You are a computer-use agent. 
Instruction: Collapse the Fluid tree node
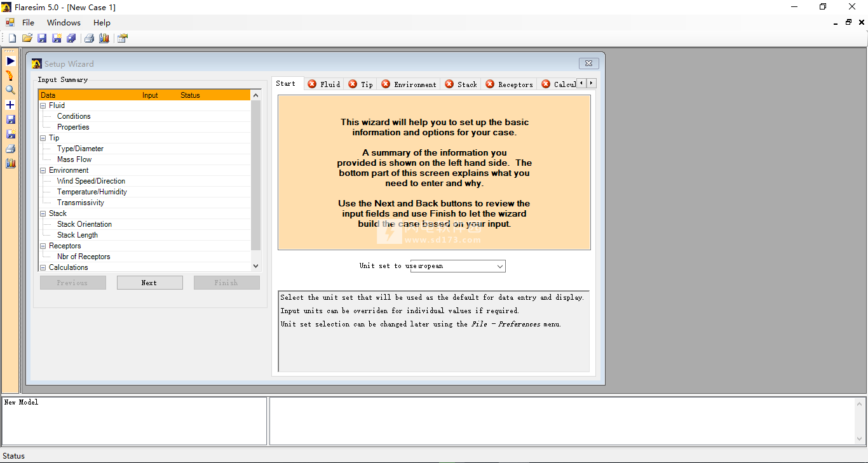pos(43,105)
